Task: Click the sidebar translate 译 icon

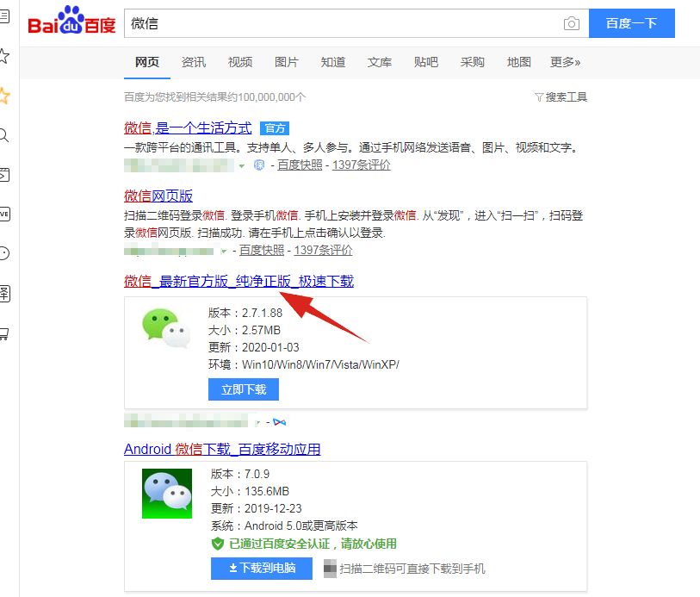Action: pyautogui.click(x=4, y=294)
